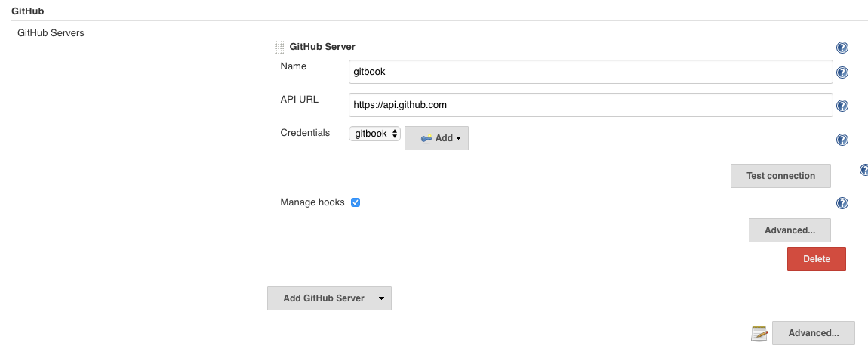Click the notepad icon beside bottom Advanced
Image resolution: width=868 pixels, height=355 pixels.
click(x=759, y=333)
